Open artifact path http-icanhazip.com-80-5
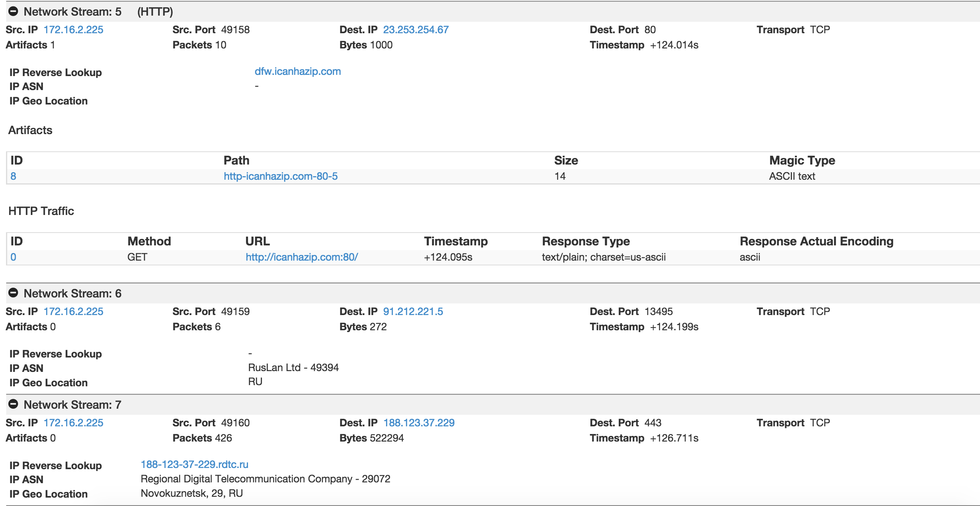This screenshot has height=506, width=980. pos(280,176)
